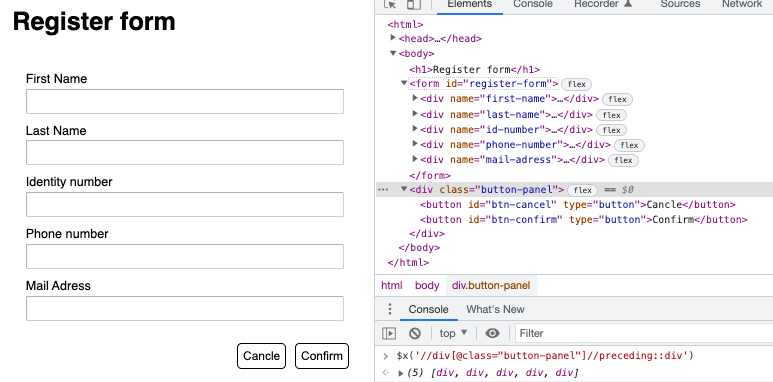Show the console sidebar icon

coord(389,334)
